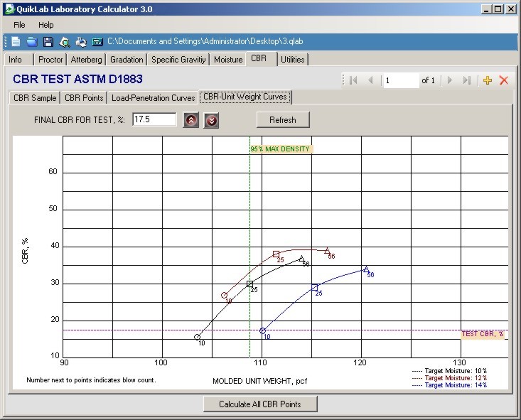This screenshot has height=420, width=521.
Task: Go to the last CBR record
Action: pos(467,80)
